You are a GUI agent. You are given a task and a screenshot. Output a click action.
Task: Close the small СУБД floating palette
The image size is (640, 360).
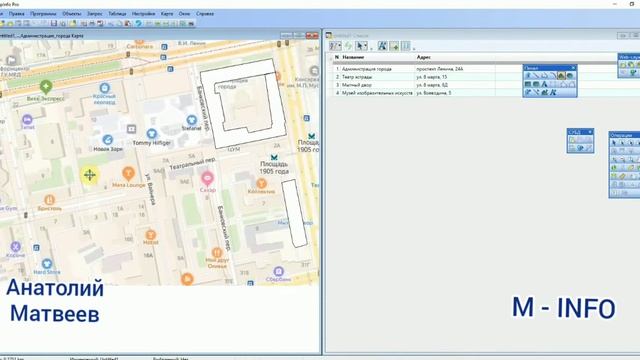click(590, 132)
